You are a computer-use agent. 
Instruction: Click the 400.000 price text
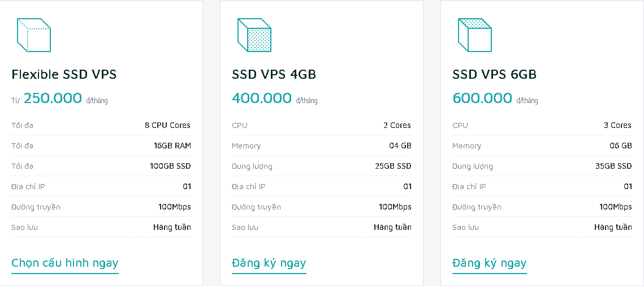pos(262,98)
